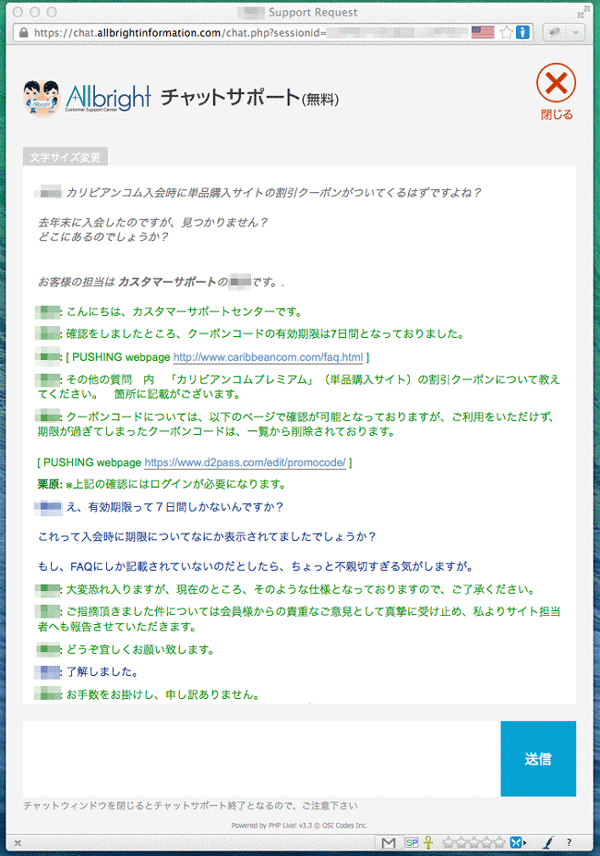Click the golden ankh icon in status bar
The width and height of the screenshot is (600, 856).
[x=429, y=842]
